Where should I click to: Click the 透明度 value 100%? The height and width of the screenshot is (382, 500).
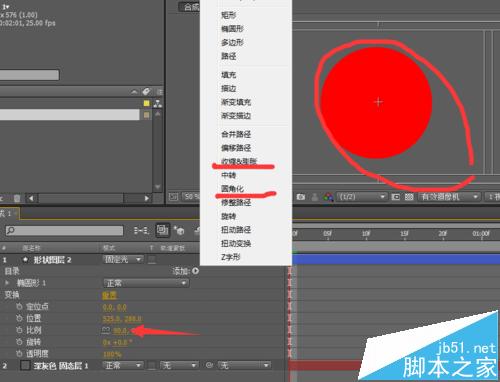tap(112, 354)
